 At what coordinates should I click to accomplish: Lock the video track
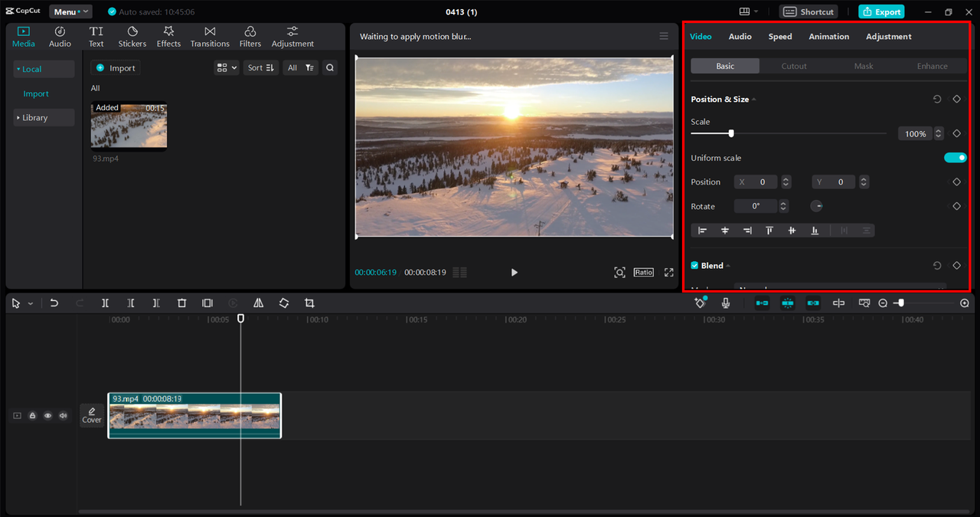coord(32,416)
